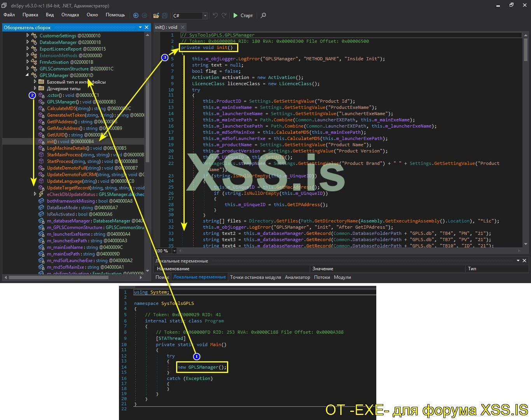The width and height of the screenshot is (531, 420).
Task: Open the Окно menu
Action: pos(92,15)
